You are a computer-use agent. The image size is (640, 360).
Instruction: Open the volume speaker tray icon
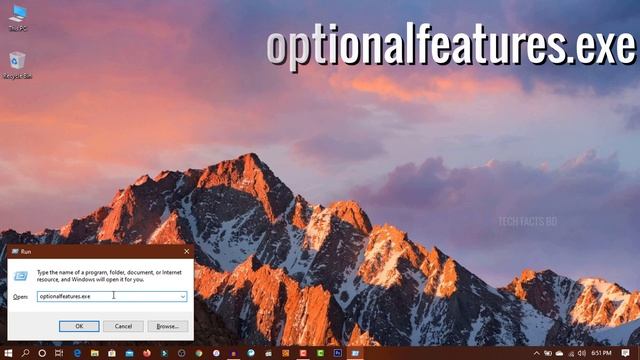click(x=582, y=353)
